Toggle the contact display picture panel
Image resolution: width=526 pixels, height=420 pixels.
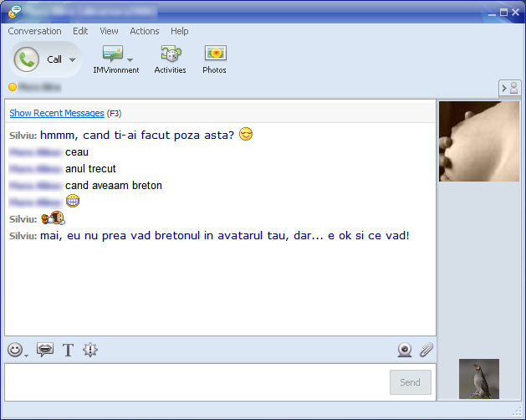[509, 88]
